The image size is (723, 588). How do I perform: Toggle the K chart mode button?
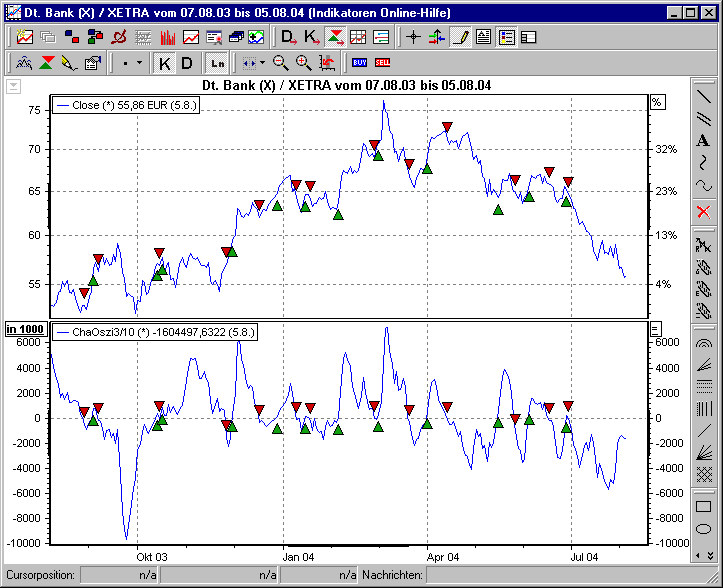(165, 63)
